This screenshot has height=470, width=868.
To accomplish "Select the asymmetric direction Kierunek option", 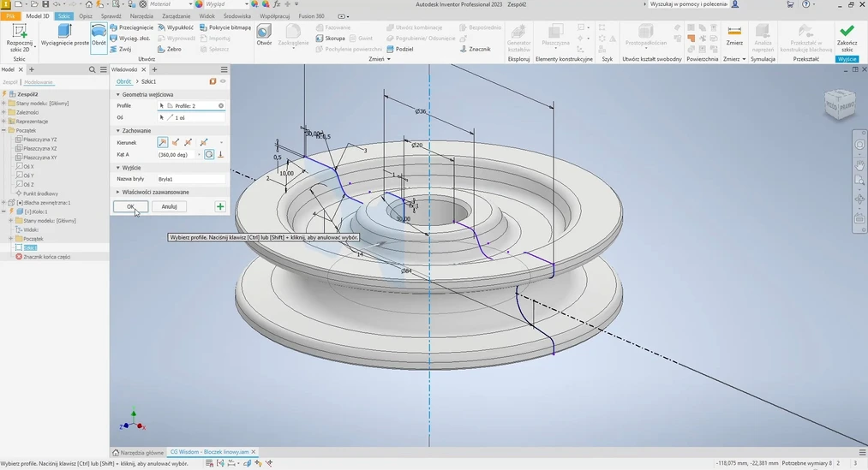I will [x=204, y=143].
